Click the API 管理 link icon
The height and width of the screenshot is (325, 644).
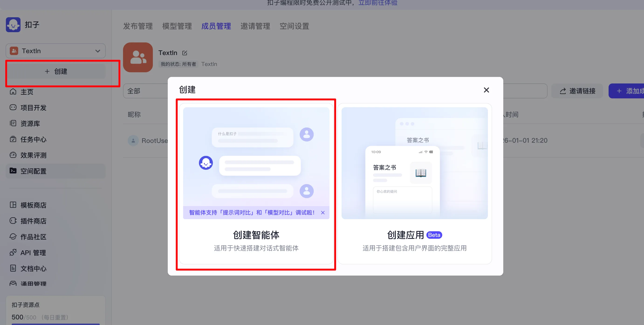[x=13, y=252]
